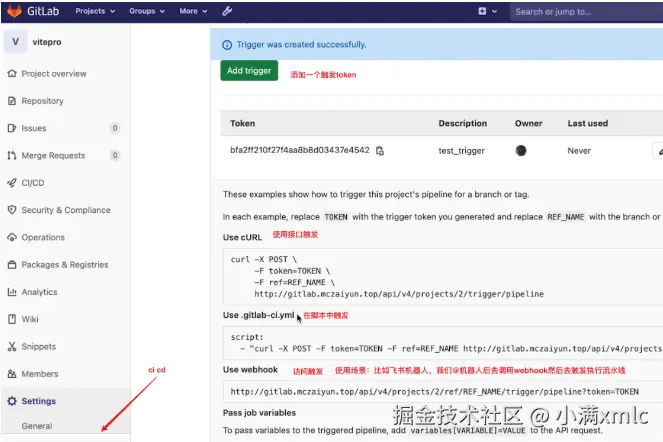This screenshot has height=442, width=663.
Task: Click the Snippets scissors icon
Action: point(12,346)
